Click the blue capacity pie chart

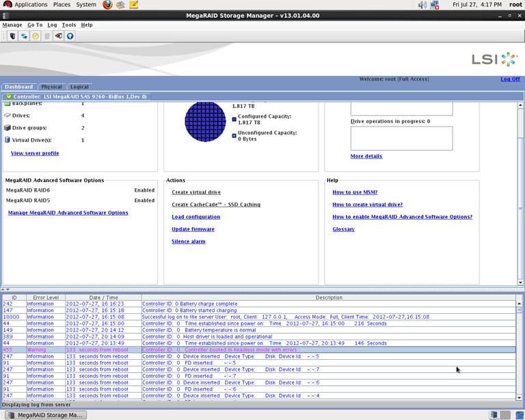click(x=205, y=121)
